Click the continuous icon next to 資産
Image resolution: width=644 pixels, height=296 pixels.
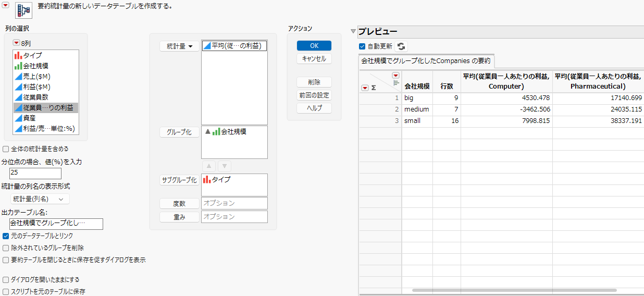(18, 118)
